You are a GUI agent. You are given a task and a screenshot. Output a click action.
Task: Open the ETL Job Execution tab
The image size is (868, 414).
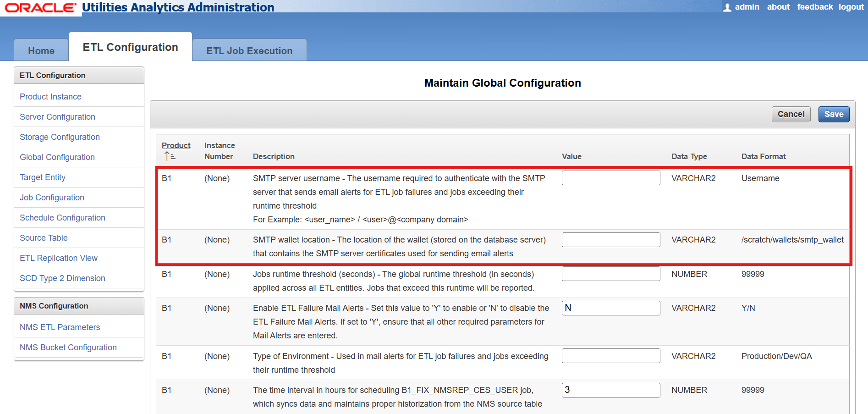[249, 50]
